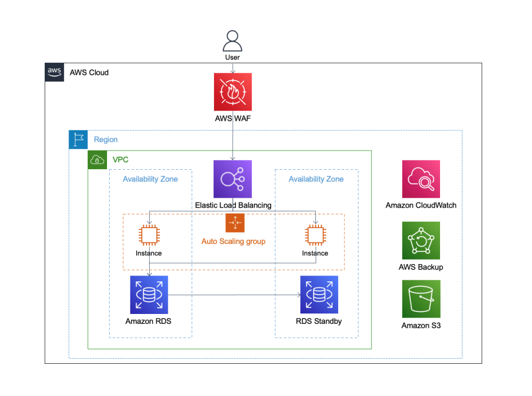Select the 'RDS Standby' label
This screenshot has height=396, width=532.
(x=319, y=321)
